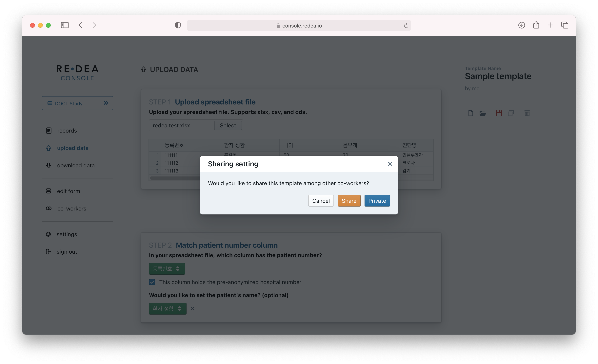Viewport: 598px width, 364px height.
Task: Close the Sharing setting dialog
Action: pos(390,164)
